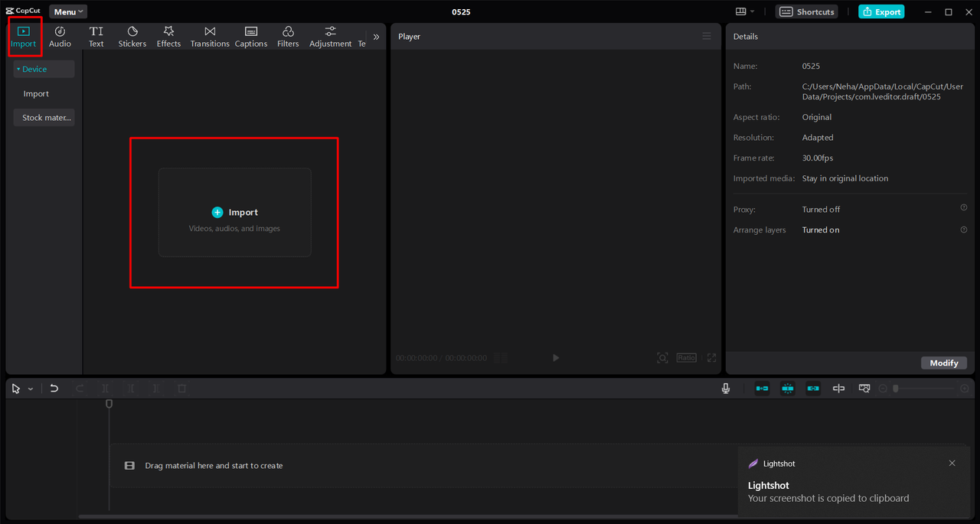Open the Adjustment tab
The height and width of the screenshot is (524, 980).
[x=330, y=36]
